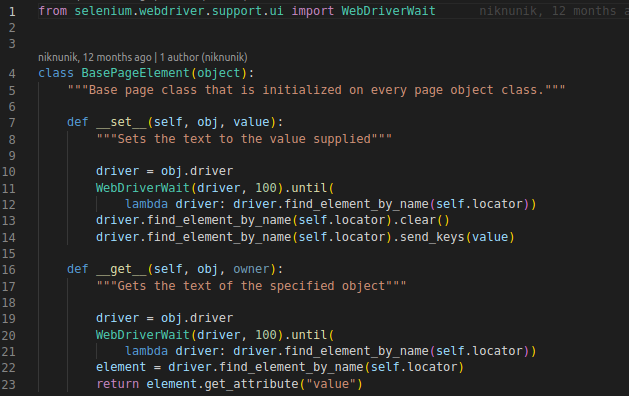Click the "Base page class" docstring on line 5
629x396 pixels.
coord(317,90)
